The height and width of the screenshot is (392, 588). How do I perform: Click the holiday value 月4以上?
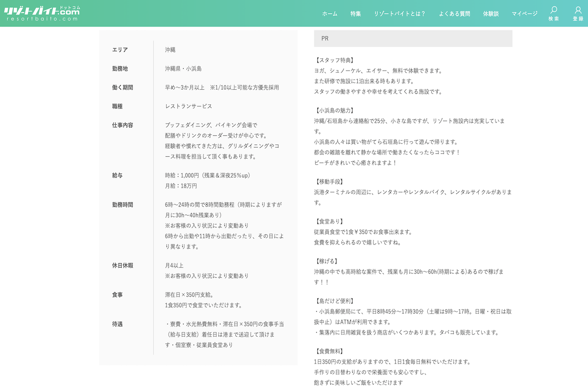pyautogui.click(x=174, y=265)
